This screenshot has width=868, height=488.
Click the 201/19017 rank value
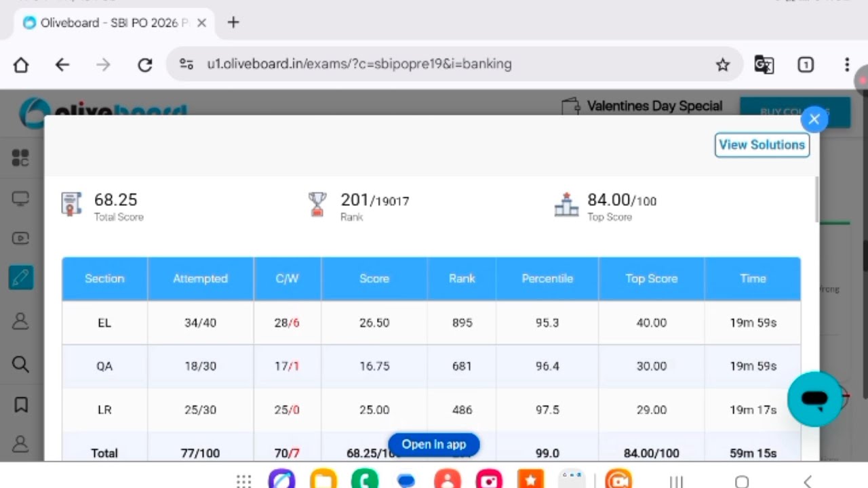click(x=374, y=200)
